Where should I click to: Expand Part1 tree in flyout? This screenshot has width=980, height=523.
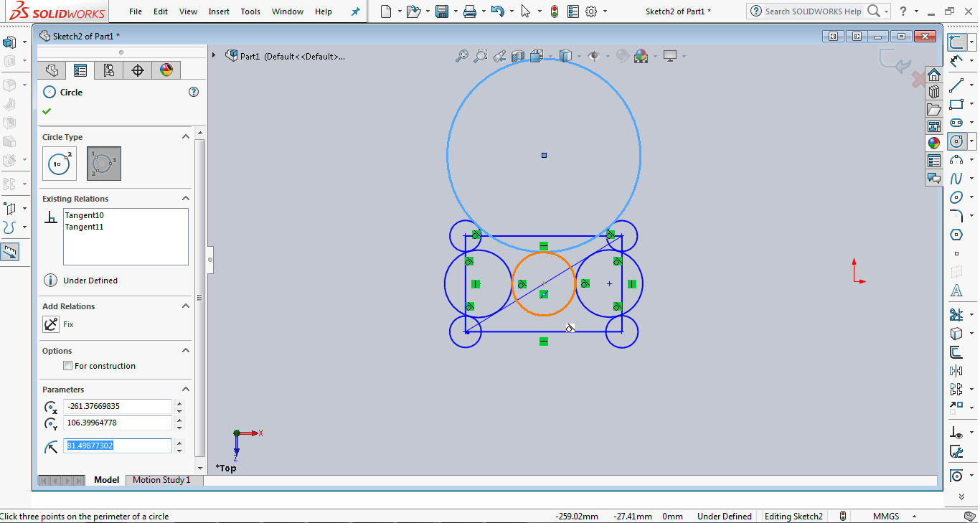pos(214,55)
